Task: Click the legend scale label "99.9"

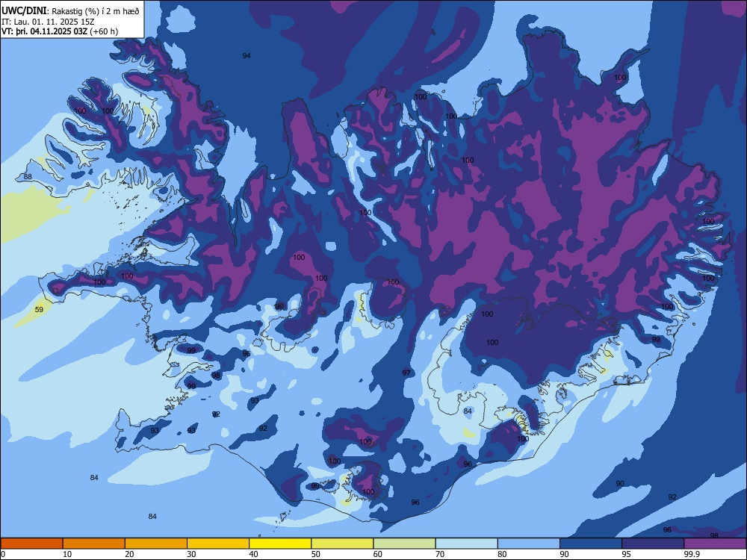Action: coord(692,554)
